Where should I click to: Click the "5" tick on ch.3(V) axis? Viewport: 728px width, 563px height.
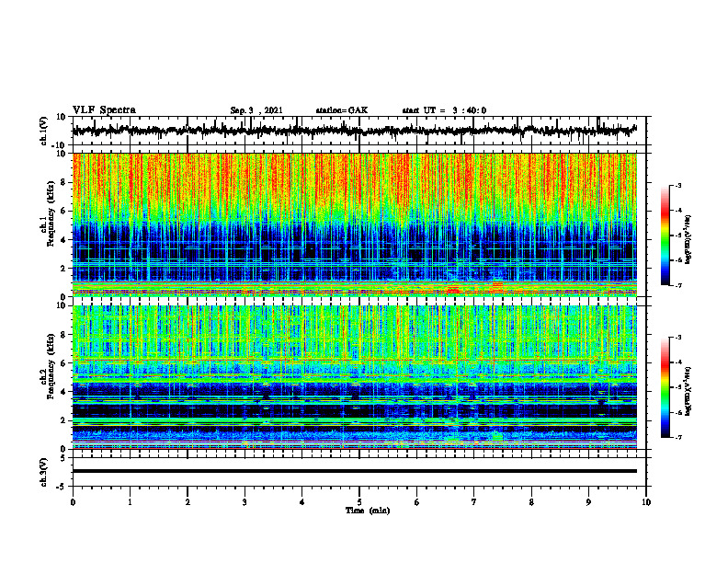point(64,458)
